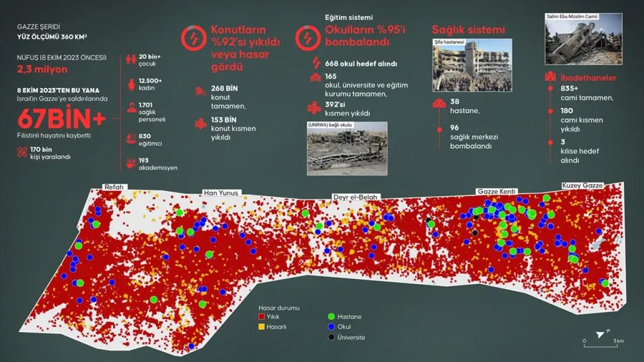The height and width of the screenshot is (362, 644).
Task: Select the Gazze Kenti map label
Action: (x=497, y=192)
